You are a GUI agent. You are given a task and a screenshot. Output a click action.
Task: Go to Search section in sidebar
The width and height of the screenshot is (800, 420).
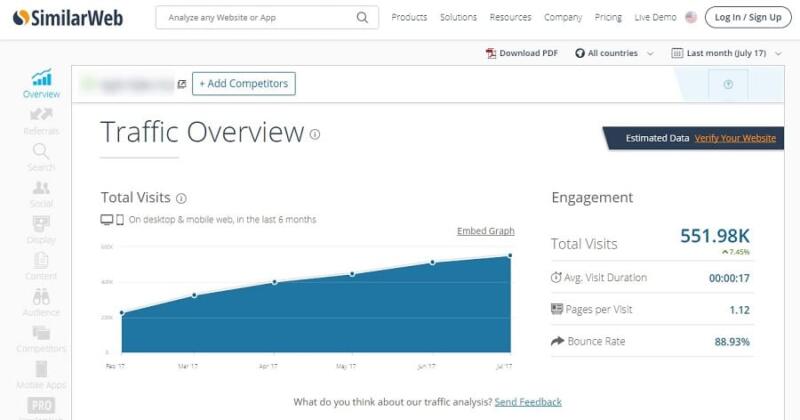[41, 153]
